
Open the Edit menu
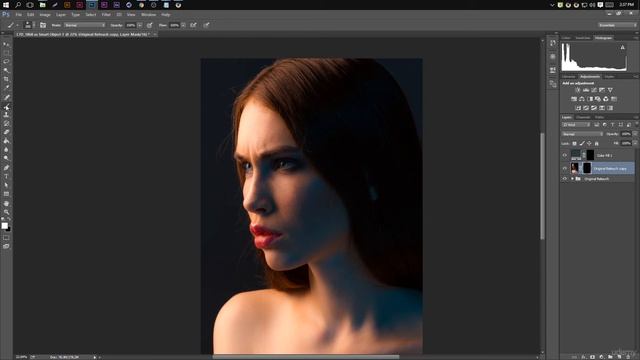click(31, 15)
